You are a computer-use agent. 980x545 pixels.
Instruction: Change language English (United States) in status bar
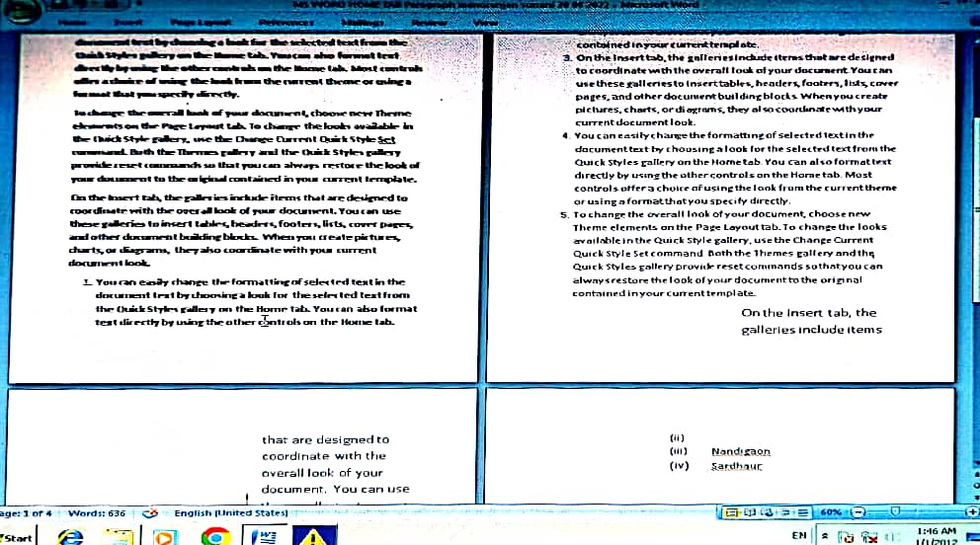pos(229,513)
